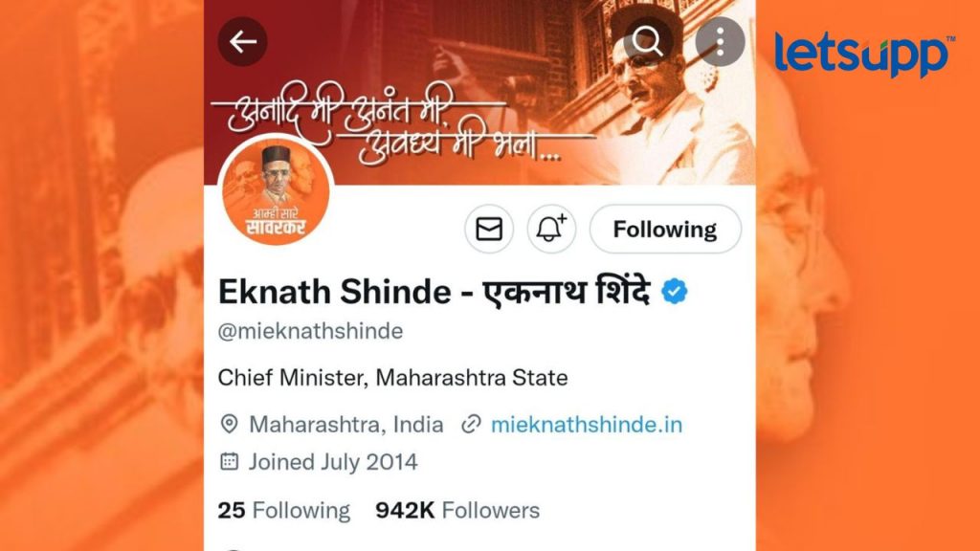Screen dimensions: 980x551
Task: Click the Joined July 2014 text
Action: coord(333,462)
